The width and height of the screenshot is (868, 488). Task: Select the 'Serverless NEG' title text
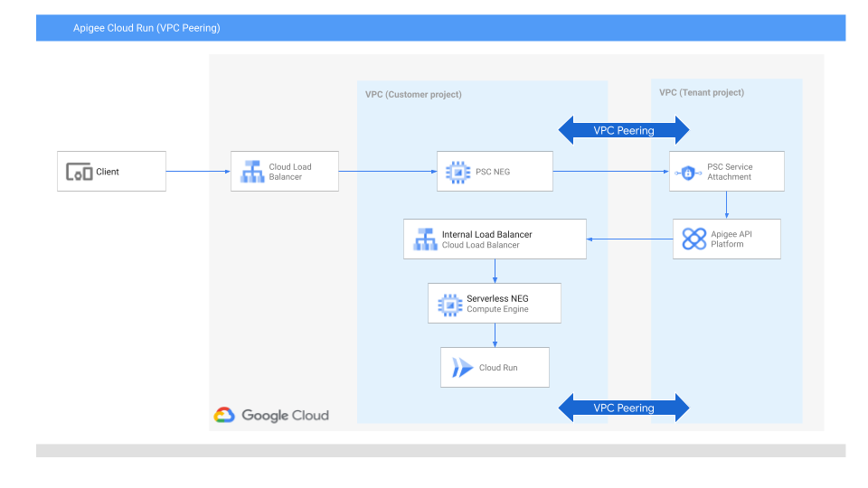497,298
